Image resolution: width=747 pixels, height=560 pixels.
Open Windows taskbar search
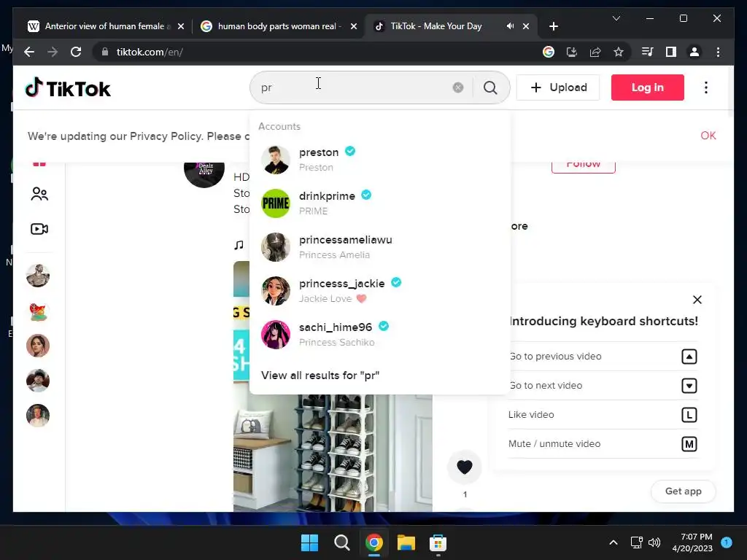(341, 542)
